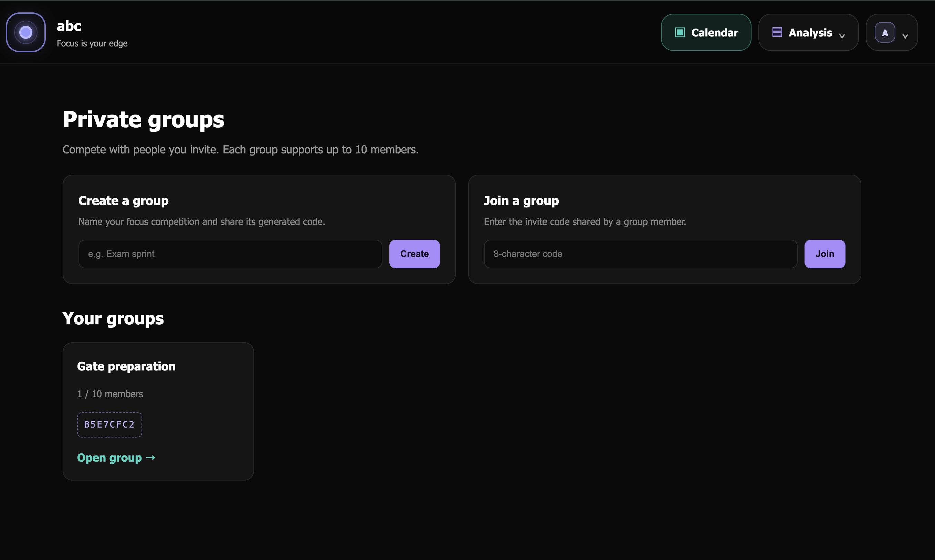Focus the 8-character code field
This screenshot has width=935, height=560.
pos(640,254)
